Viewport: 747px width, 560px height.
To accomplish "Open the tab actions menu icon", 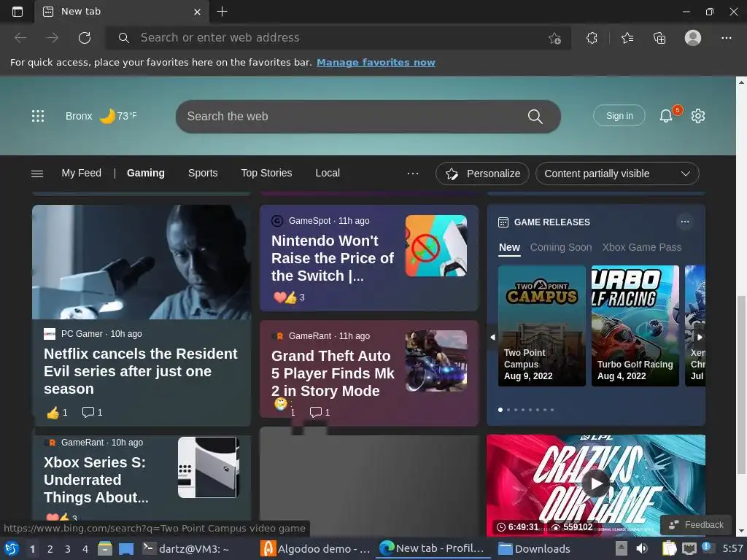I will 18,12.
